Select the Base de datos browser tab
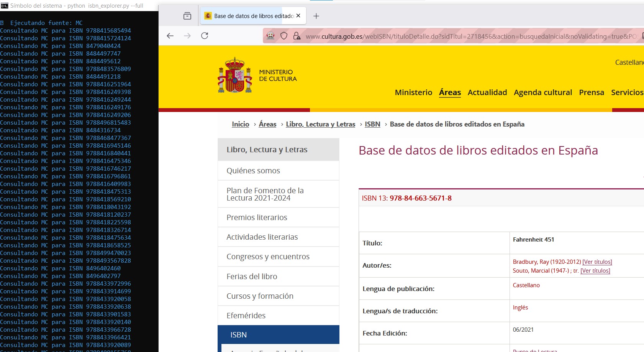The width and height of the screenshot is (644, 352). click(x=253, y=16)
